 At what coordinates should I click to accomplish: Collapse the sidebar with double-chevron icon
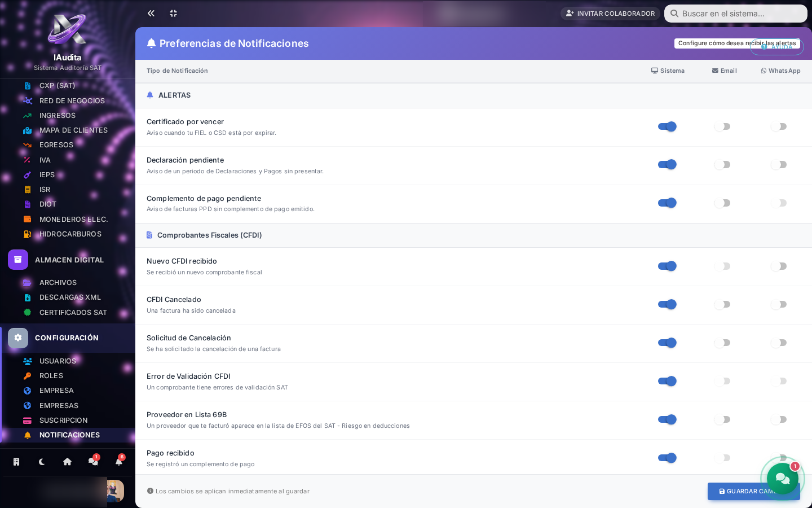click(x=151, y=13)
